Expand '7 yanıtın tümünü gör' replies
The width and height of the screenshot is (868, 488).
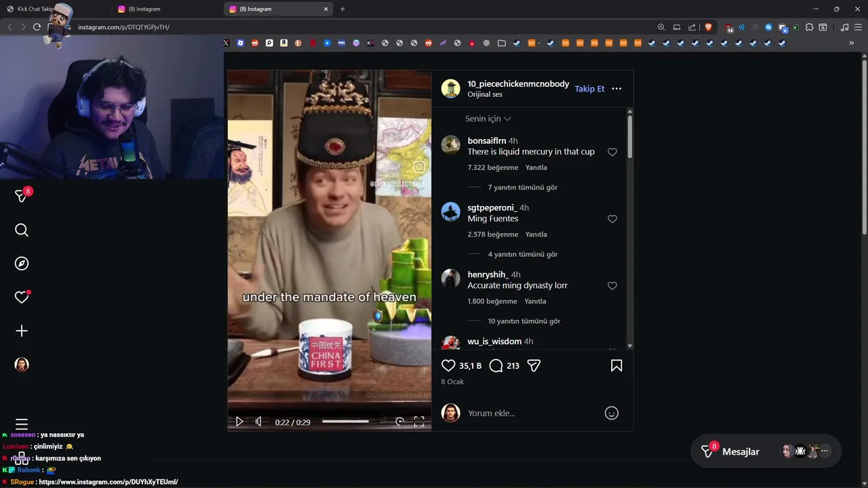(x=523, y=187)
